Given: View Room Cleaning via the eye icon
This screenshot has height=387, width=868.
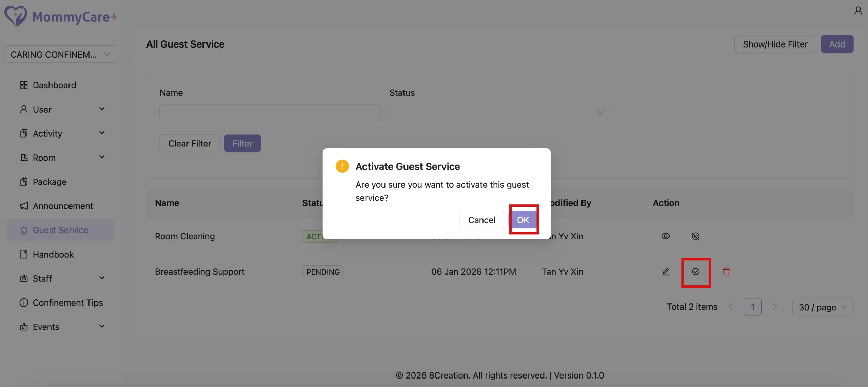Looking at the screenshot, I should (665, 236).
